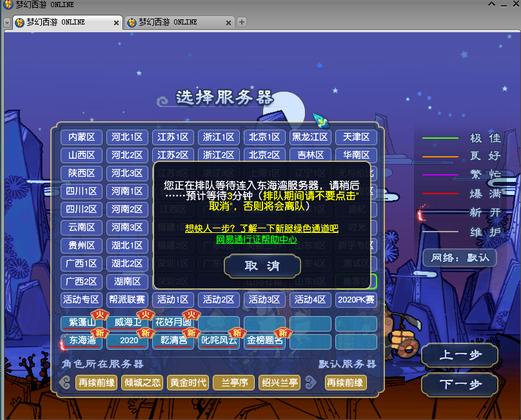Show previous character servers with left arrow
The height and width of the screenshot is (420, 521).
(x=66, y=383)
